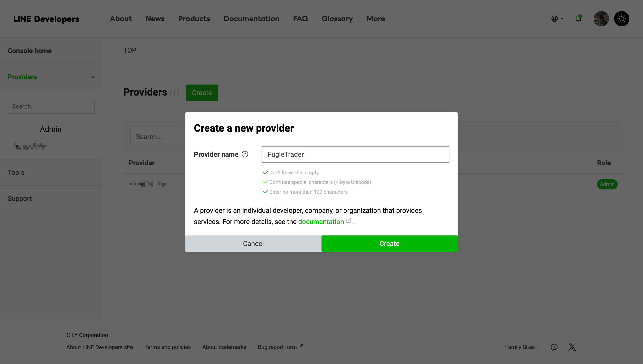This screenshot has width=643, height=364.
Task: Click the Bug report form external icon
Action: pyautogui.click(x=301, y=346)
